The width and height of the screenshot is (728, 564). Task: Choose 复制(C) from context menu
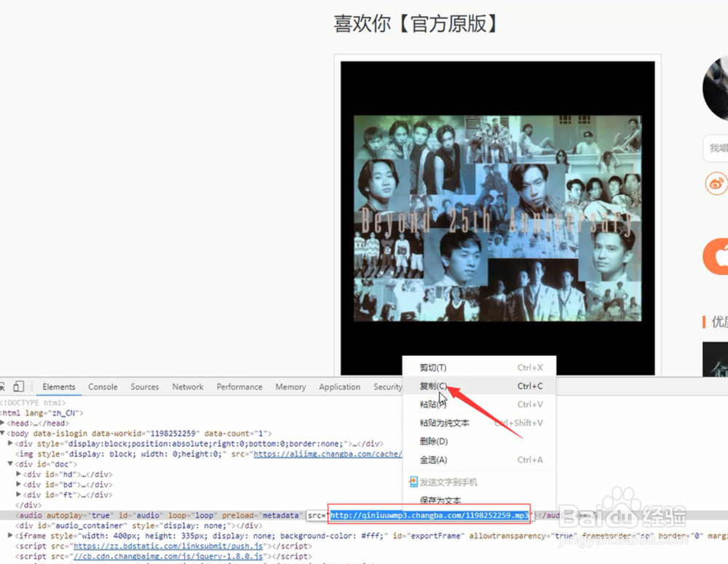click(479, 386)
